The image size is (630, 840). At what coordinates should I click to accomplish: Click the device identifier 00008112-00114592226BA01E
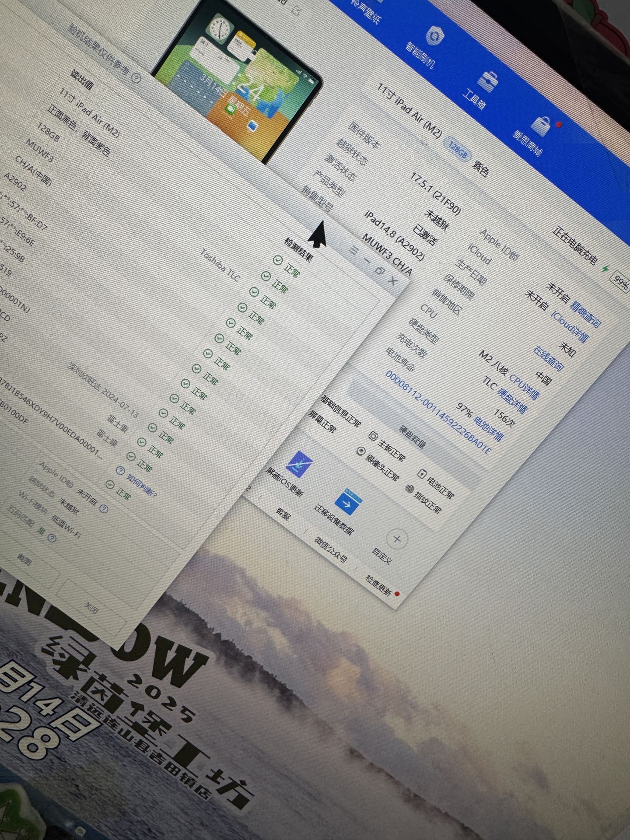439,413
